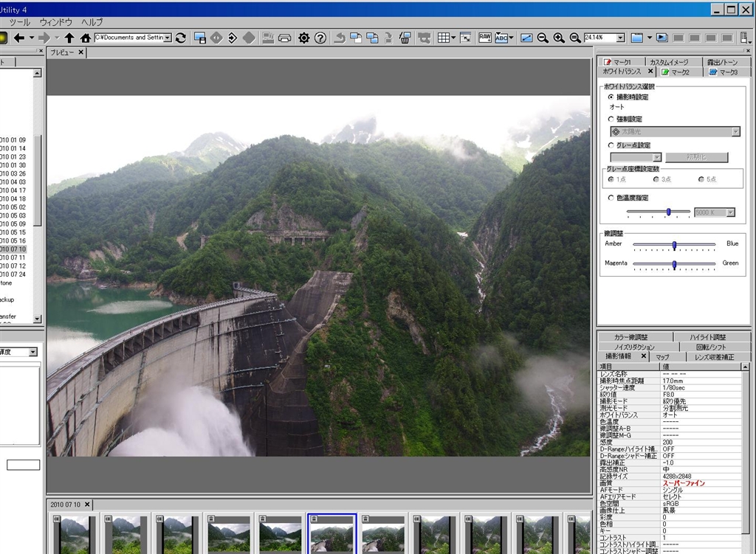Image resolution: width=756 pixels, height=554 pixels.
Task: Open the レンズ収差補正 tab
Action: (x=715, y=356)
